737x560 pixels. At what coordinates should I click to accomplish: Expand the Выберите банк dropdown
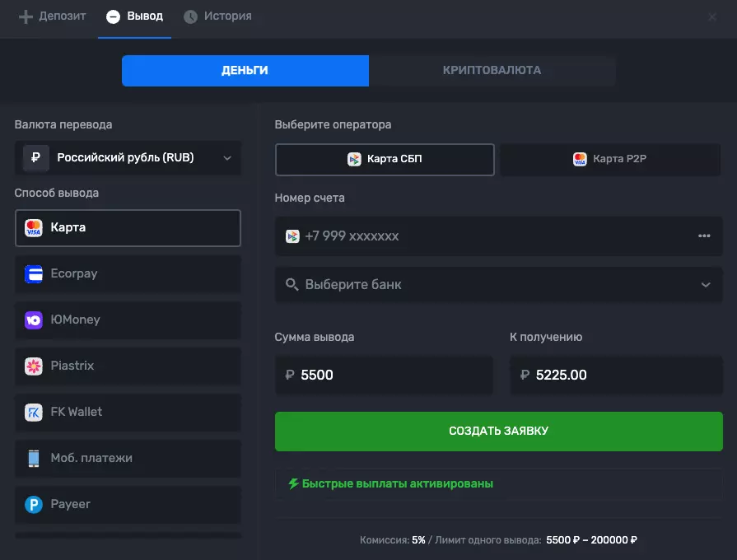[705, 284]
